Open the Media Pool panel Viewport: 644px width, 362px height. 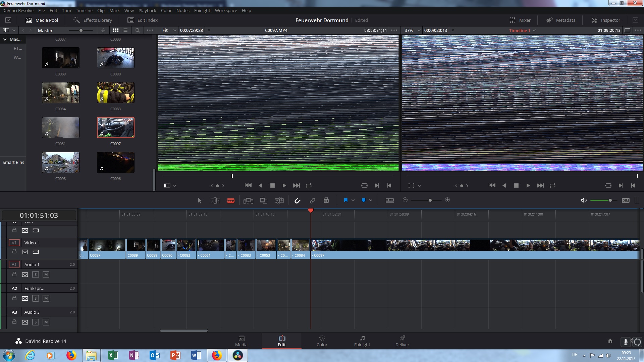coord(42,20)
